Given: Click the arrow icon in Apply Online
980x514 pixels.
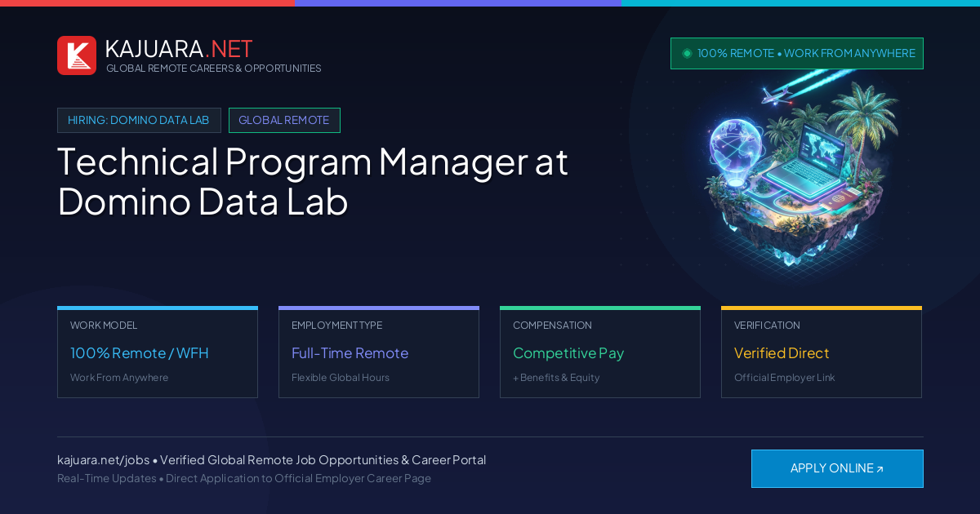Looking at the screenshot, I should (880, 469).
